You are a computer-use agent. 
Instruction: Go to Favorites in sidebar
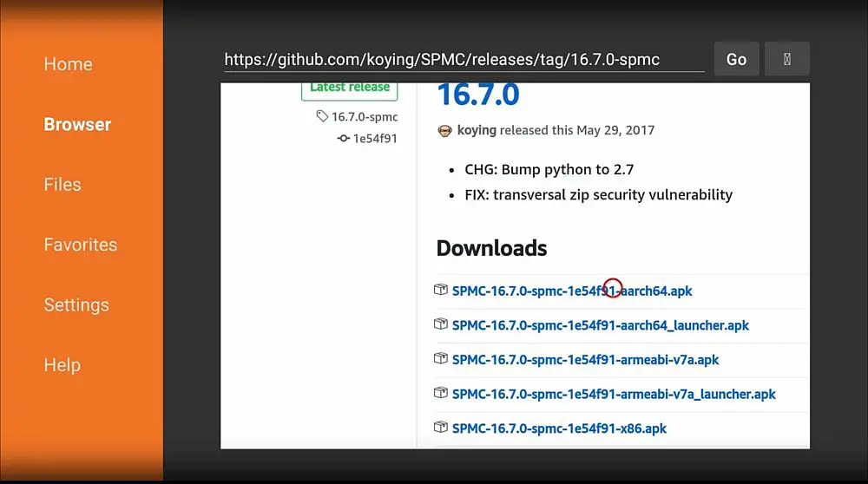80,245
